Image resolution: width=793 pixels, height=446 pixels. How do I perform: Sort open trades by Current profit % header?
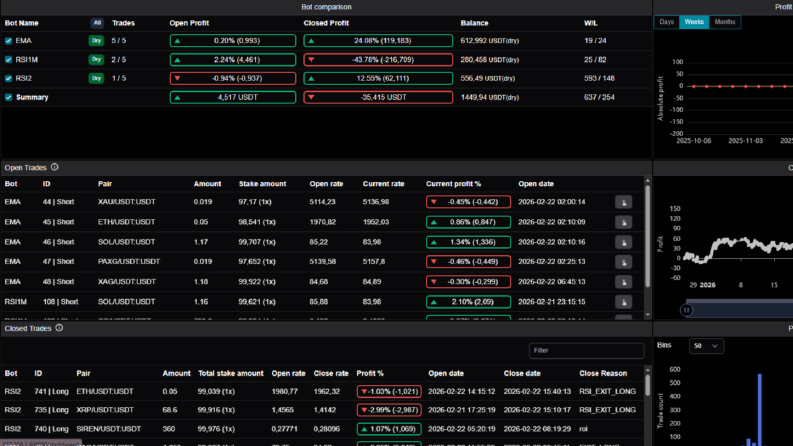454,184
